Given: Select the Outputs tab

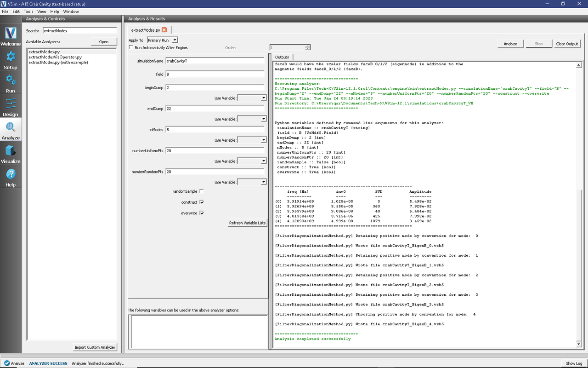Looking at the screenshot, I should click(282, 57).
